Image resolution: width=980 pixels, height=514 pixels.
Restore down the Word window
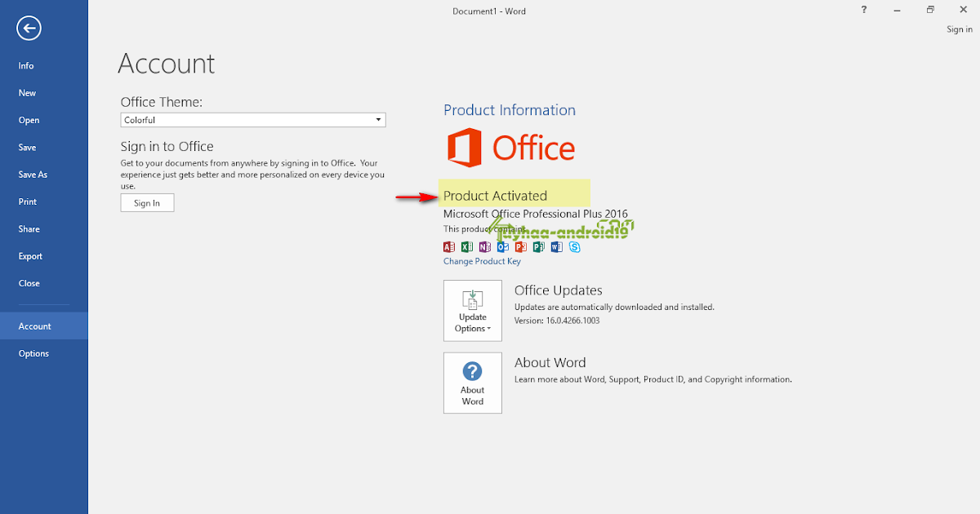point(930,9)
